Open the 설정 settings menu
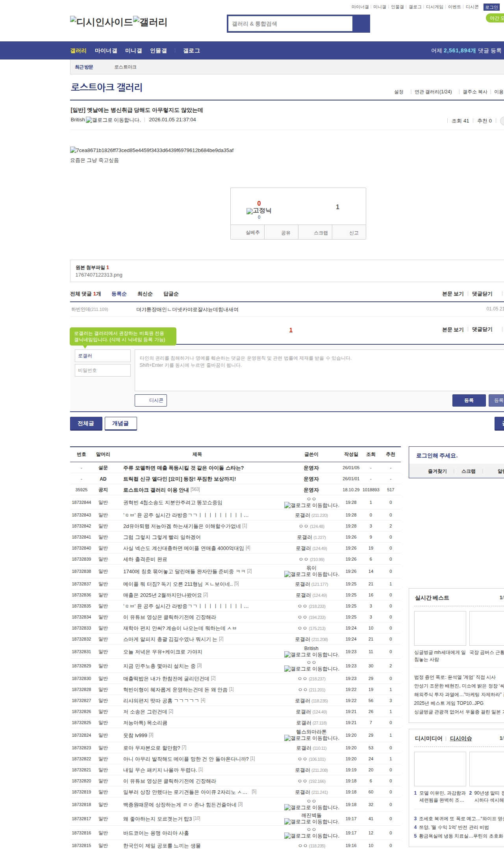This screenshot has width=504, height=849. (398, 92)
